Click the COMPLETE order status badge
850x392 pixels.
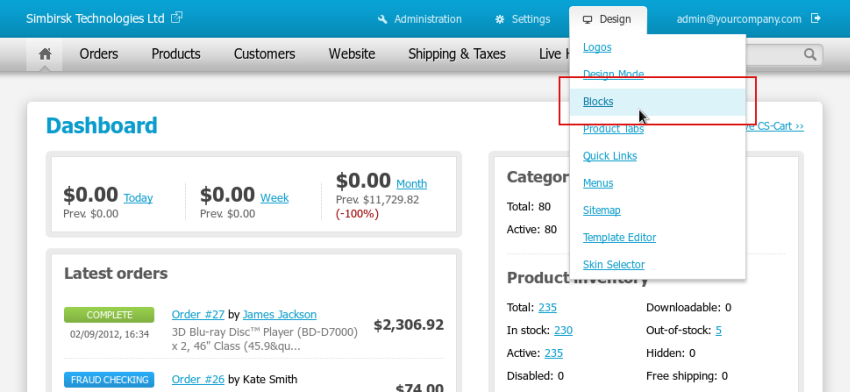coord(109,315)
